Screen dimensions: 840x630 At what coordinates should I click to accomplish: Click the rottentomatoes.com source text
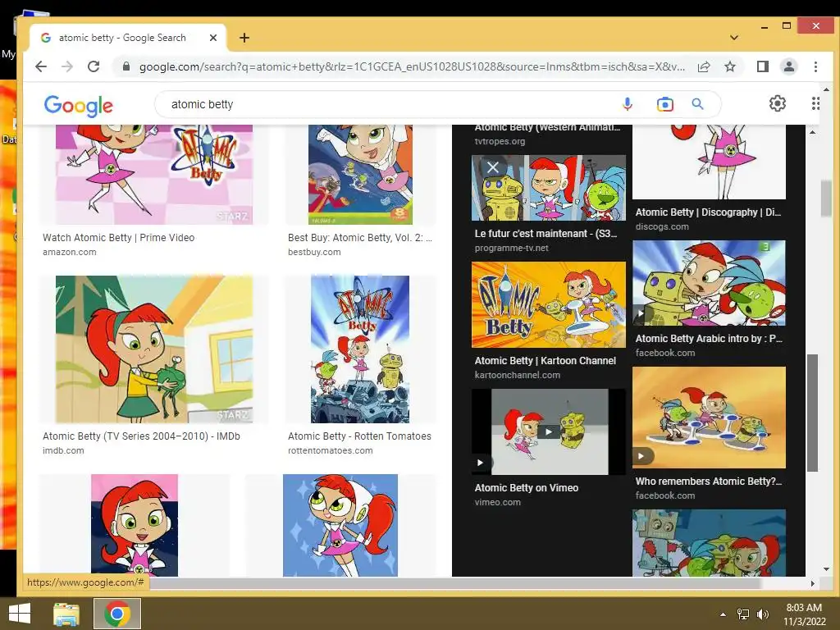click(331, 450)
